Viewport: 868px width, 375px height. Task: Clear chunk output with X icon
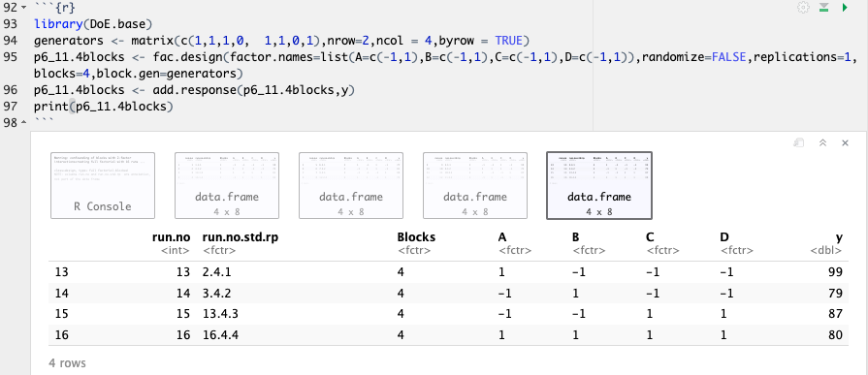coord(845,142)
